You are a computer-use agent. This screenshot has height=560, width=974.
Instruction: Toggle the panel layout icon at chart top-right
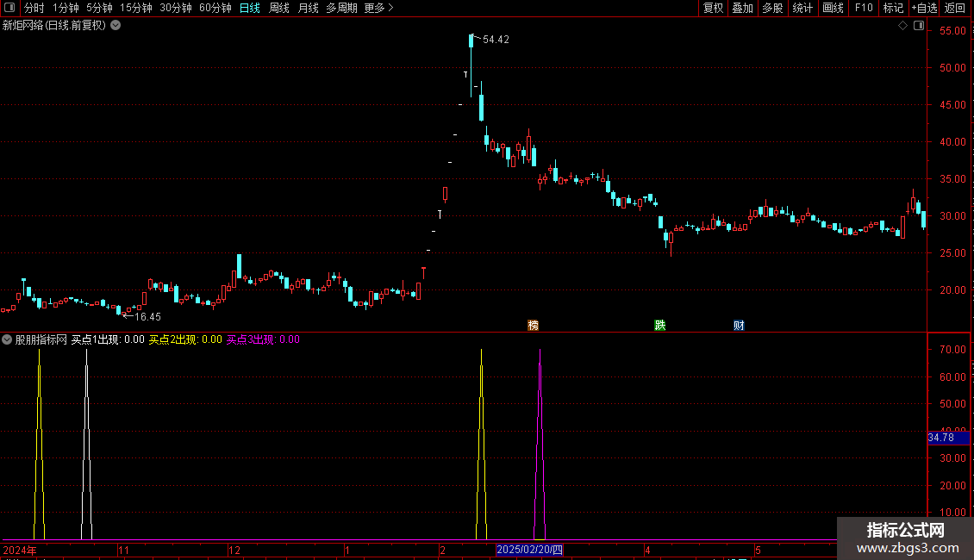(919, 26)
